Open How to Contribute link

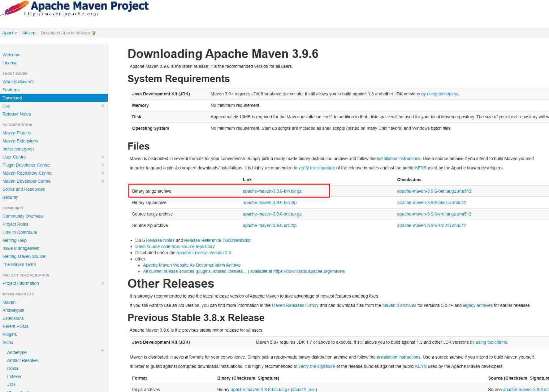pos(20,232)
